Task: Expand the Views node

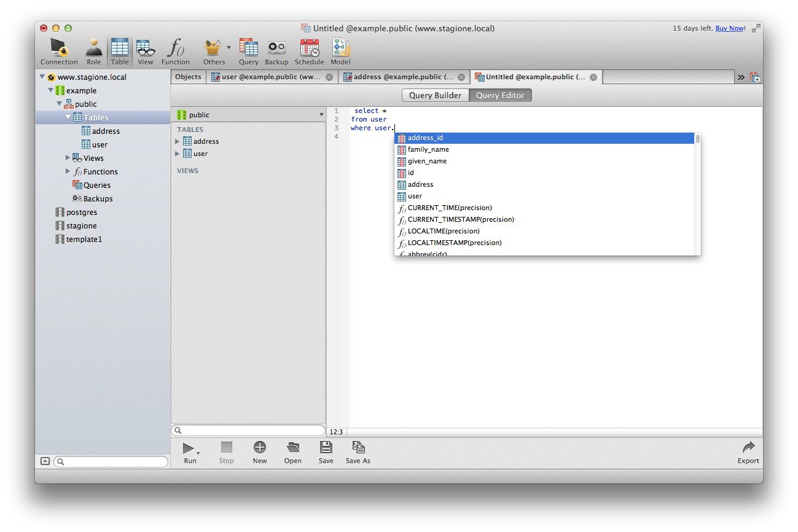Action: point(68,158)
